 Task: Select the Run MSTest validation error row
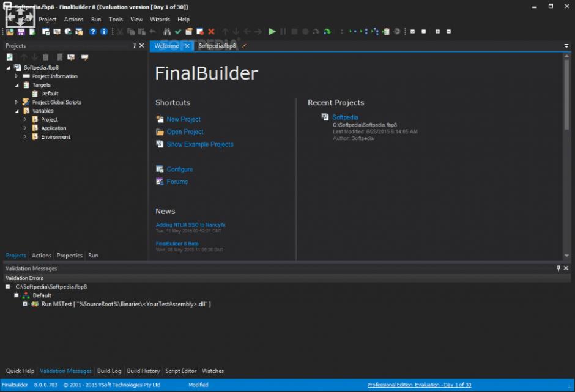126,304
